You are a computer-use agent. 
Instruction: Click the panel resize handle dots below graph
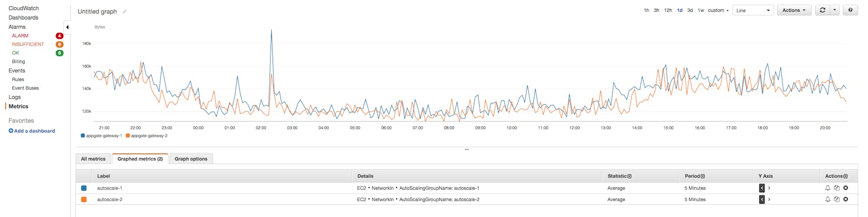(467, 149)
